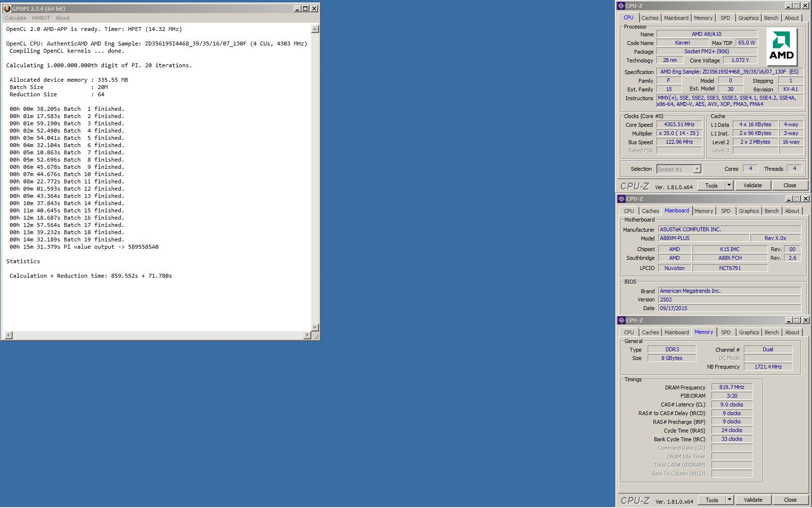Click 'PI value output -> 5895585A0' line
This screenshot has width=812, height=508.
84,247
